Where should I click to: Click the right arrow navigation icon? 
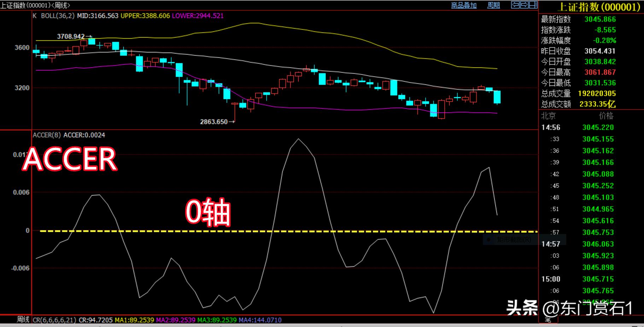click(x=524, y=5)
